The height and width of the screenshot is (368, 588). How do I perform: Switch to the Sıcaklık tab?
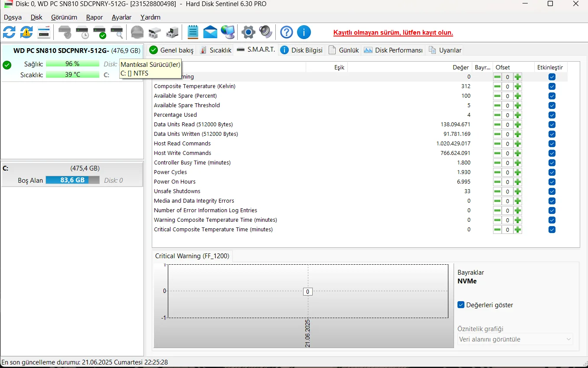click(x=216, y=50)
